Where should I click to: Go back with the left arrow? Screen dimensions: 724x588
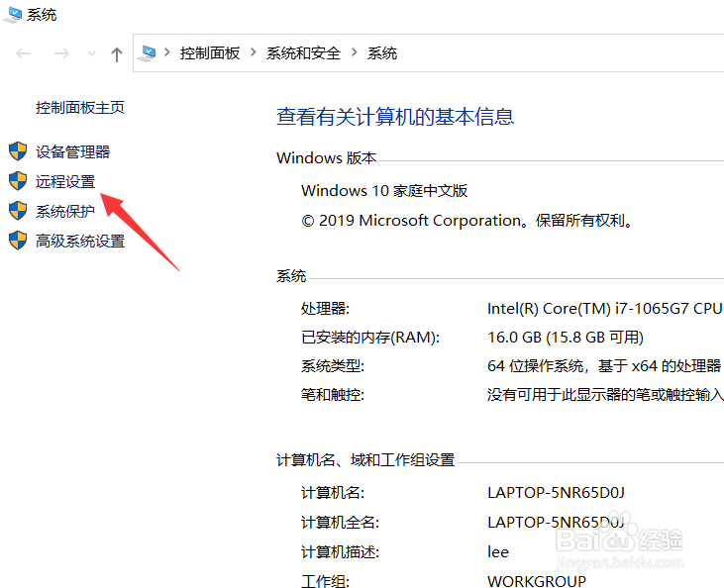tap(23, 53)
